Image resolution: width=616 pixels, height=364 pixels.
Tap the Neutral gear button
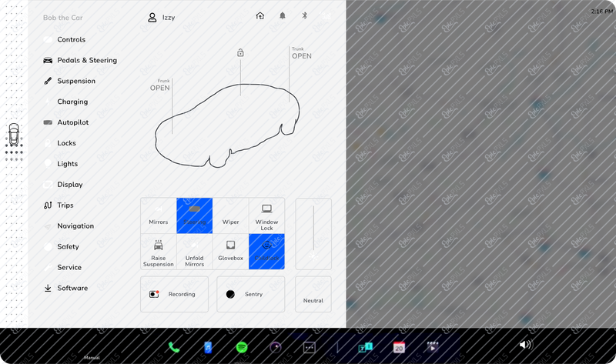[x=313, y=294]
